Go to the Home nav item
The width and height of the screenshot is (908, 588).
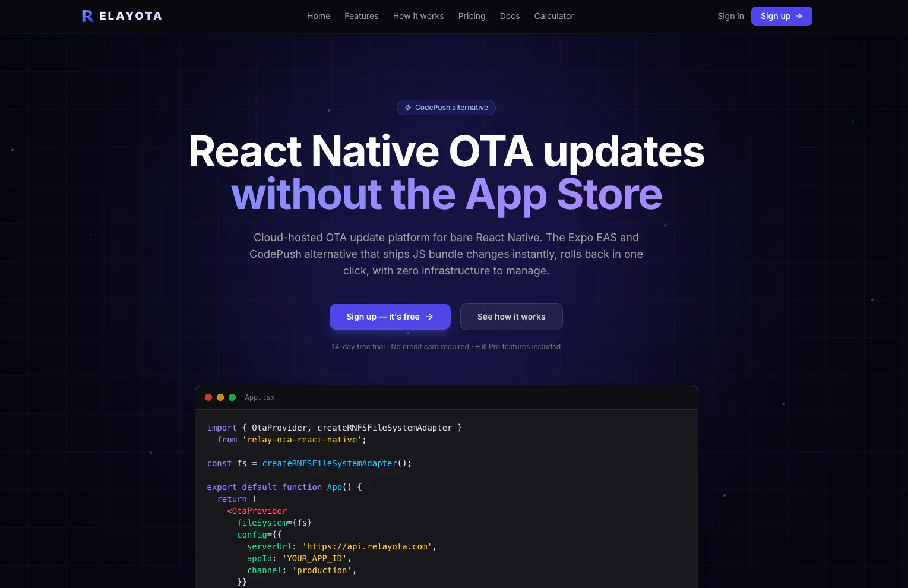point(318,16)
